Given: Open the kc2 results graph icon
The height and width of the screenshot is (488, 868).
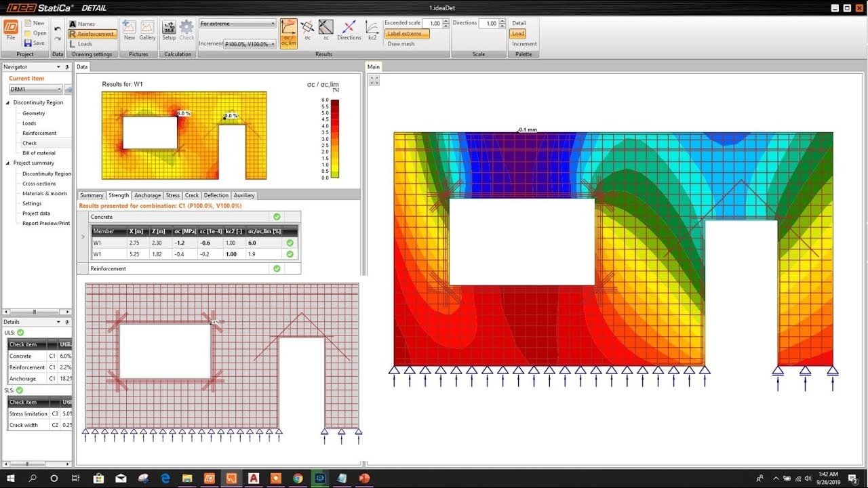Looking at the screenshot, I should coord(372,30).
